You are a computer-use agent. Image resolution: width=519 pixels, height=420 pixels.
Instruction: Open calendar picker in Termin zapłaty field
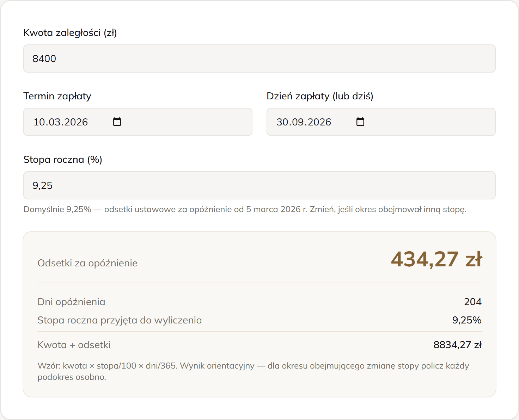click(117, 122)
